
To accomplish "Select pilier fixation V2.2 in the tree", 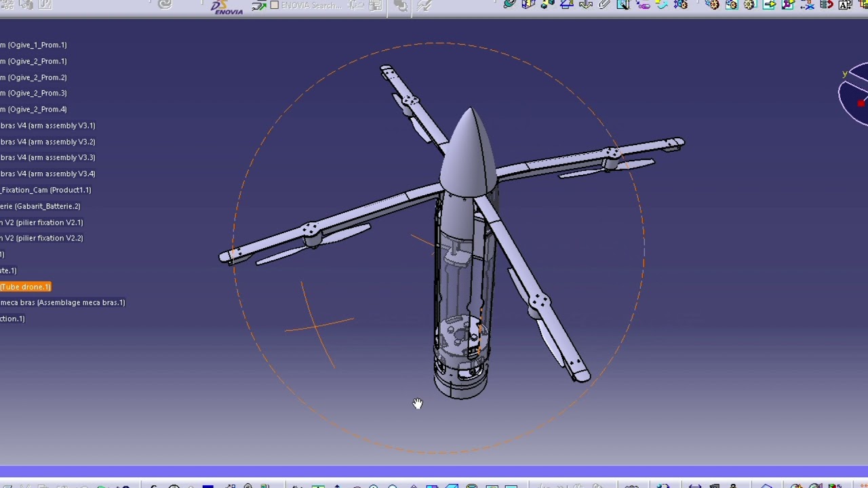I will (x=43, y=238).
